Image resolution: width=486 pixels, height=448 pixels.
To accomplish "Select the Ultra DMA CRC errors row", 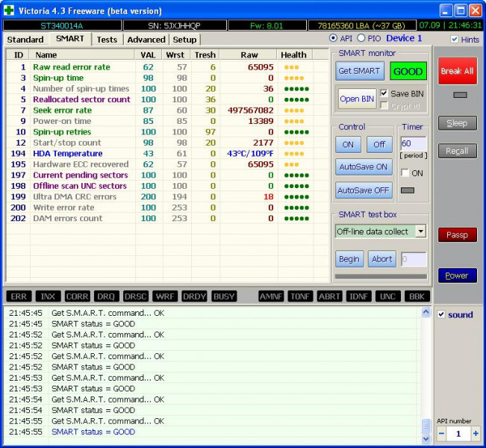I will coord(167,196).
